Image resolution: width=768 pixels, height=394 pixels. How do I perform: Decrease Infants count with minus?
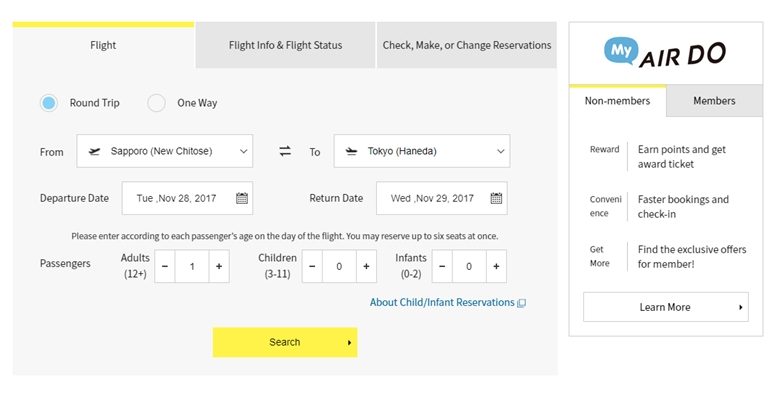(x=442, y=266)
